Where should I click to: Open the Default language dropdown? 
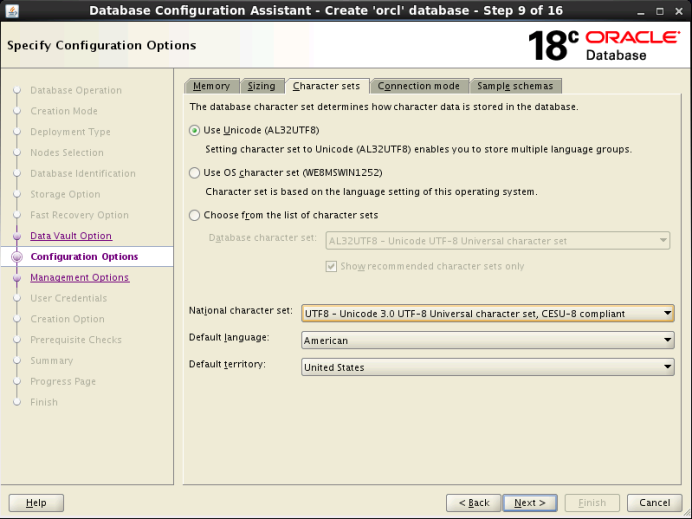[488, 340]
